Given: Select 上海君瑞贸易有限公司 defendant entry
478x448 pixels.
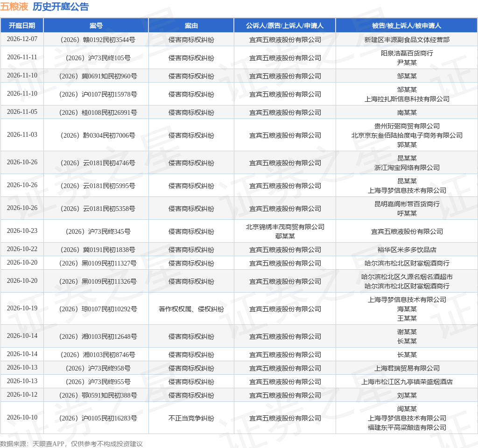Looking at the screenshot, I should tap(407, 368).
